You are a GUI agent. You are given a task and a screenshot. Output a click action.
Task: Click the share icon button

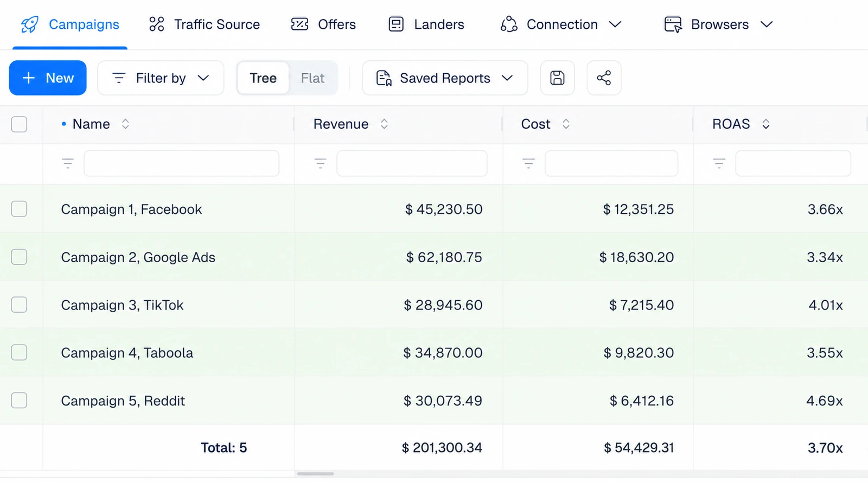(604, 78)
